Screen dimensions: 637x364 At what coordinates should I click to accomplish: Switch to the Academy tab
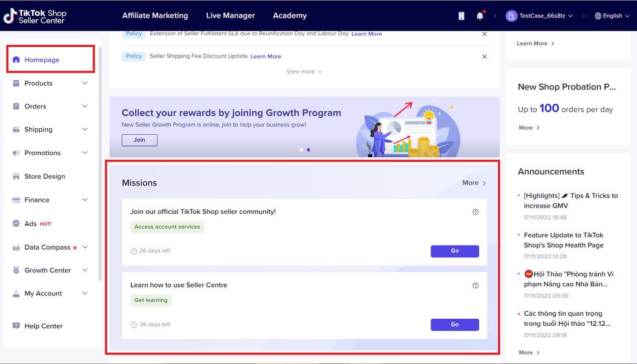pos(290,15)
